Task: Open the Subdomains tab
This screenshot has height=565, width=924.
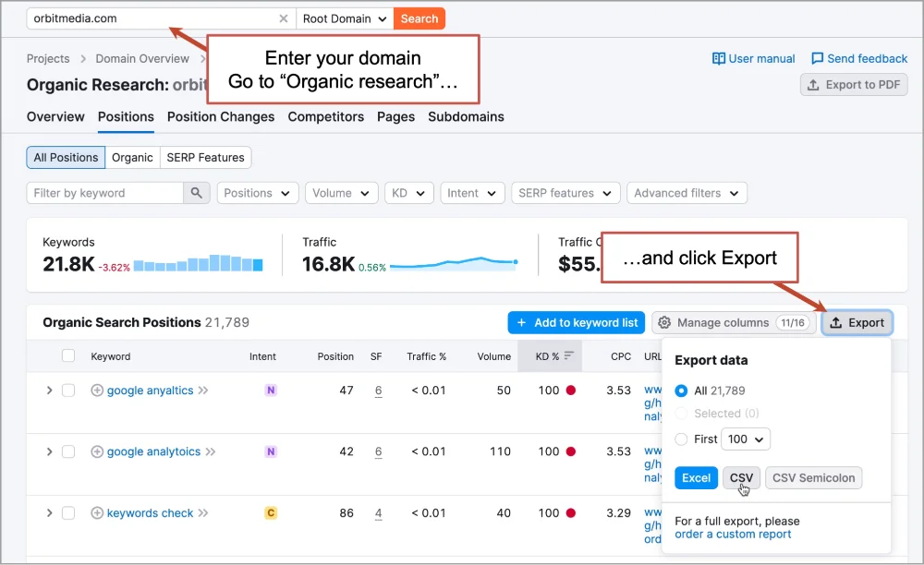Action: click(x=466, y=116)
